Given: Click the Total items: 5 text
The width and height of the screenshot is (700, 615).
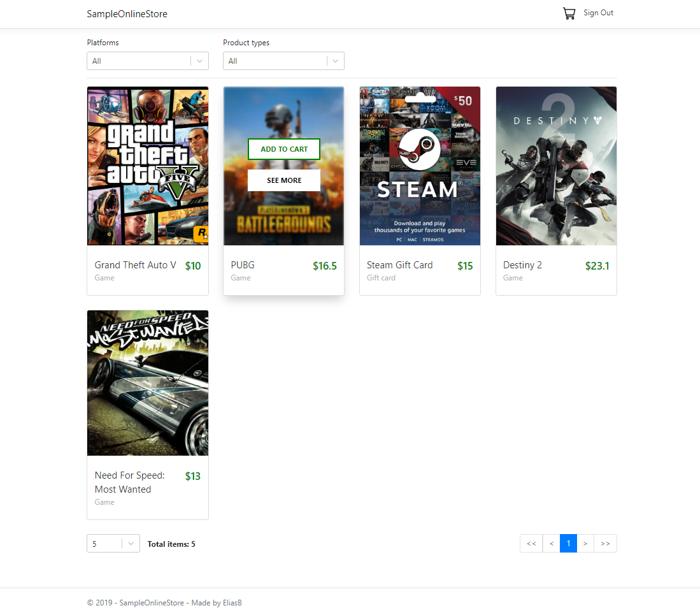Looking at the screenshot, I should pos(171,544).
